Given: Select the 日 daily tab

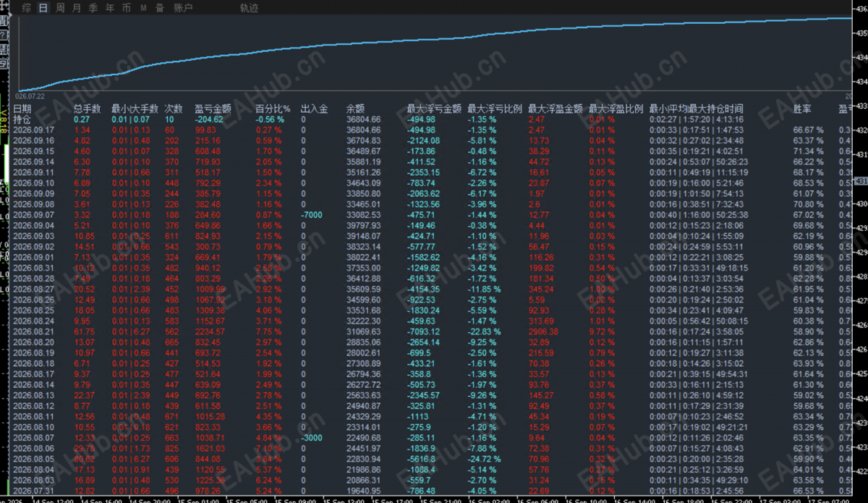Looking at the screenshot, I should [43, 8].
